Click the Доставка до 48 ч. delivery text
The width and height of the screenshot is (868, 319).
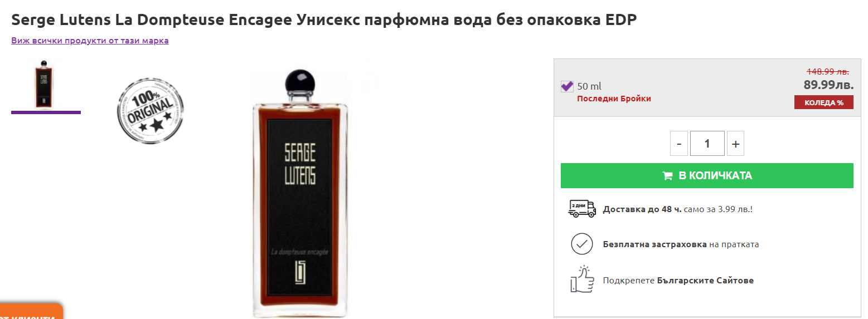pyautogui.click(x=642, y=209)
